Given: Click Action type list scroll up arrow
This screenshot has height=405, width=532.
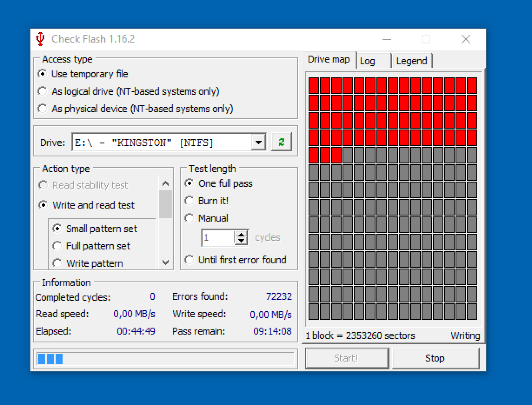Looking at the screenshot, I should click(166, 184).
